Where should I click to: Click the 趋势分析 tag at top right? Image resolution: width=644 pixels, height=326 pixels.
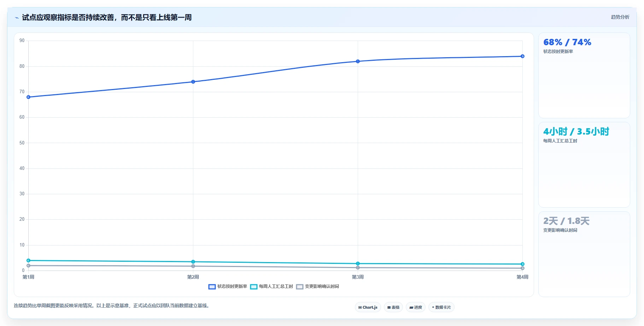[x=620, y=17]
